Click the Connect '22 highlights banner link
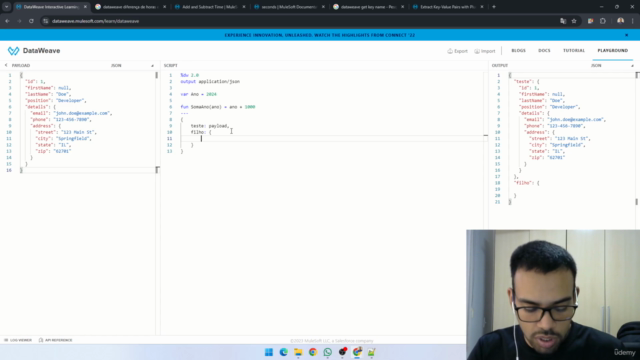 tap(320, 35)
